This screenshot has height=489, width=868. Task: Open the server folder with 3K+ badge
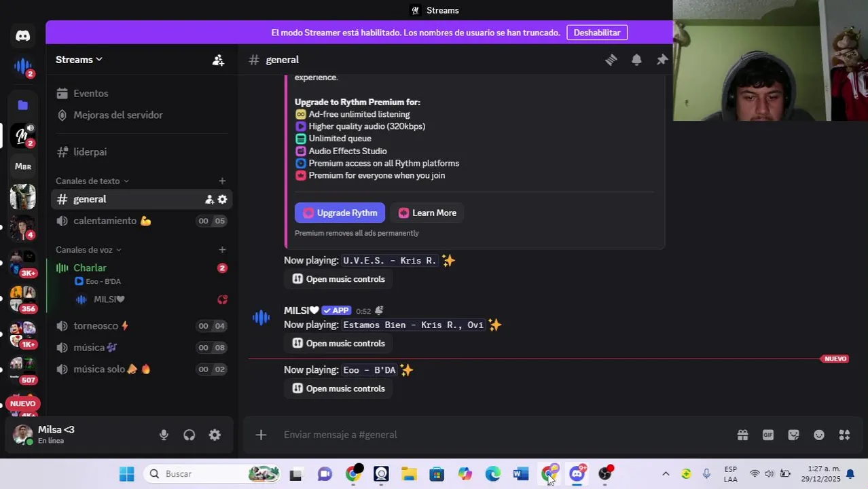(22, 264)
